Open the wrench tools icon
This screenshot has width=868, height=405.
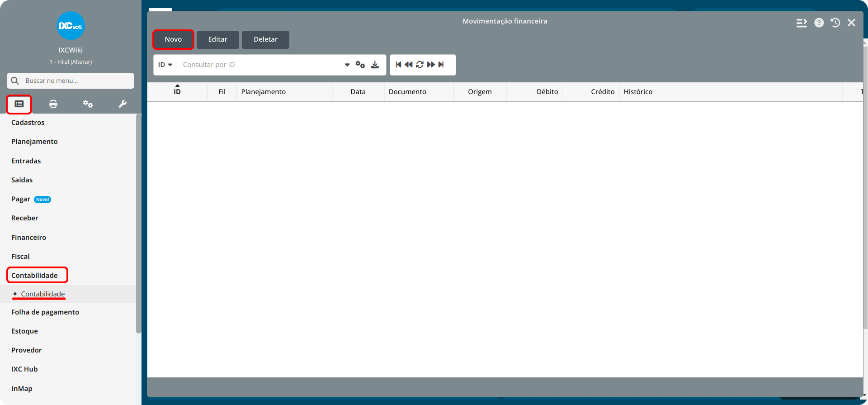tap(123, 104)
